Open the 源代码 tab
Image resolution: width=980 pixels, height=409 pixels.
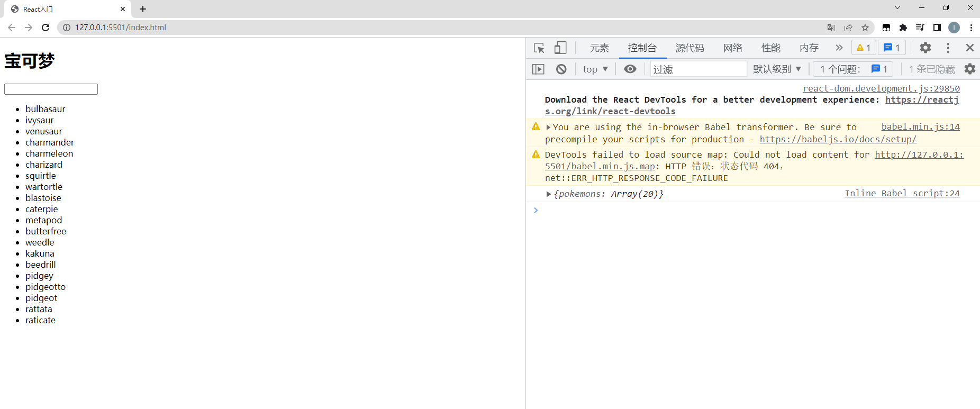(689, 48)
